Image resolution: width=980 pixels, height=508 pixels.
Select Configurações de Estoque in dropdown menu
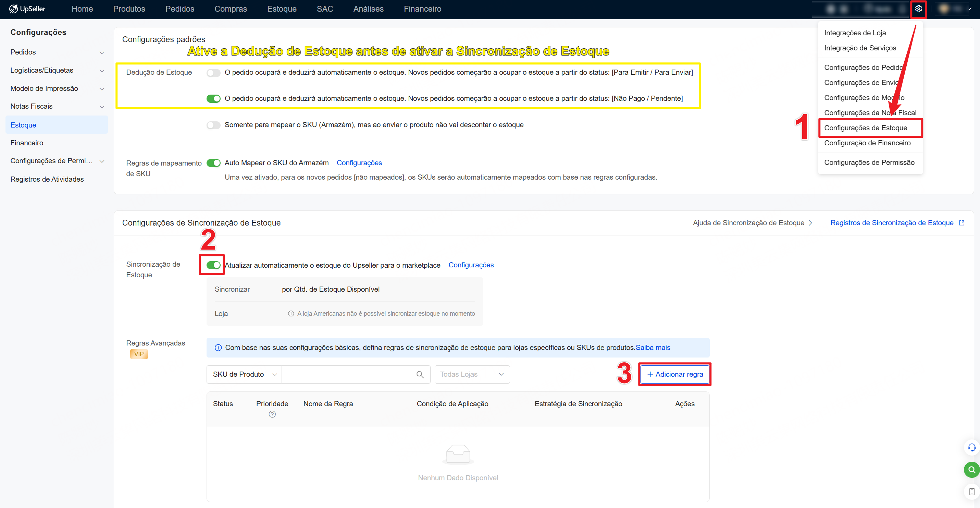tap(866, 128)
